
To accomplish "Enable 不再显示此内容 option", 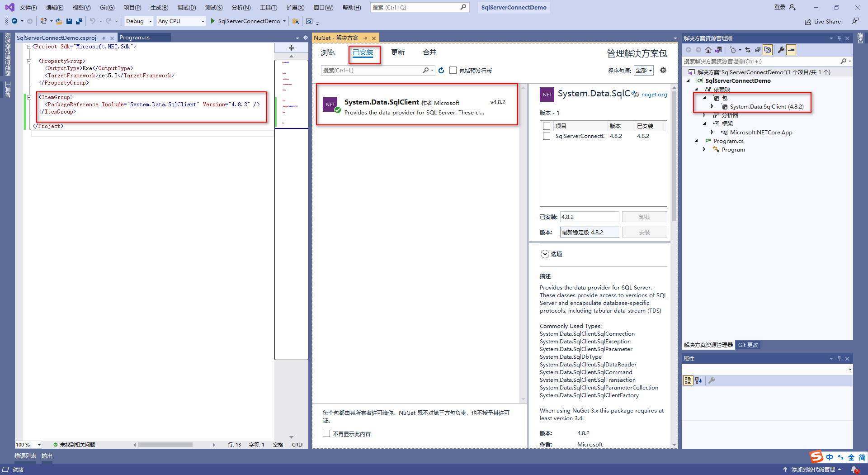I will click(326, 433).
